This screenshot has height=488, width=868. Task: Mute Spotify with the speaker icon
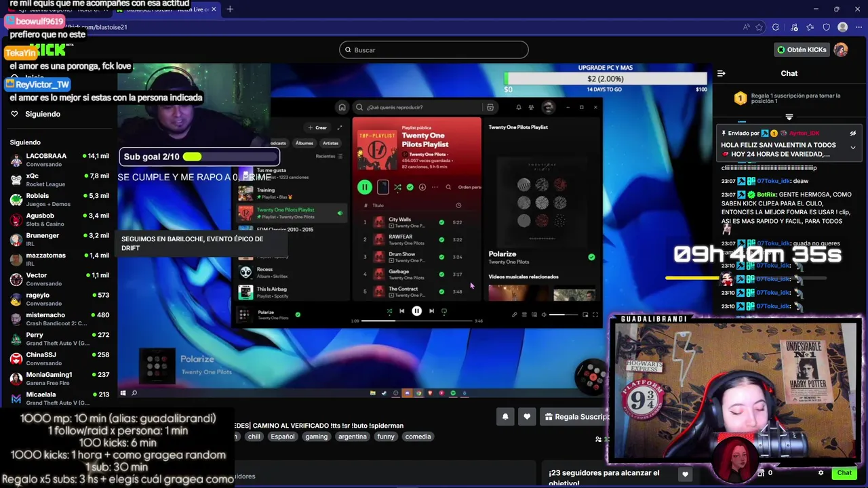[544, 314]
